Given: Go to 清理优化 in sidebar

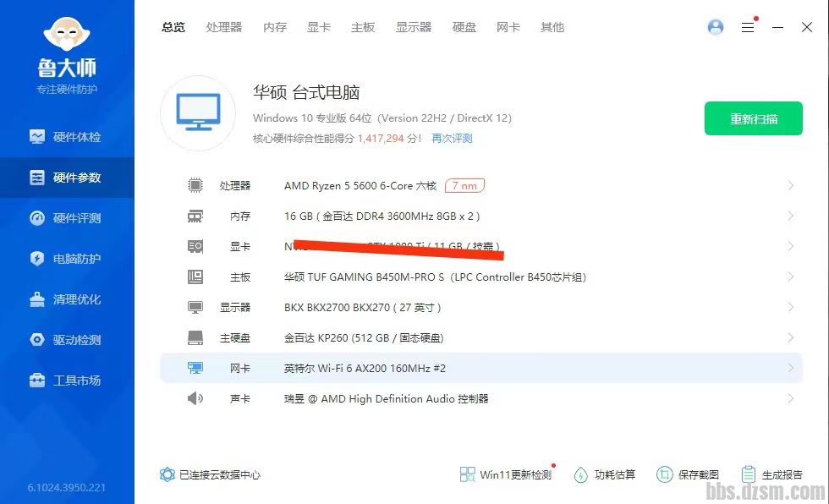Looking at the screenshot, I should click(x=68, y=299).
